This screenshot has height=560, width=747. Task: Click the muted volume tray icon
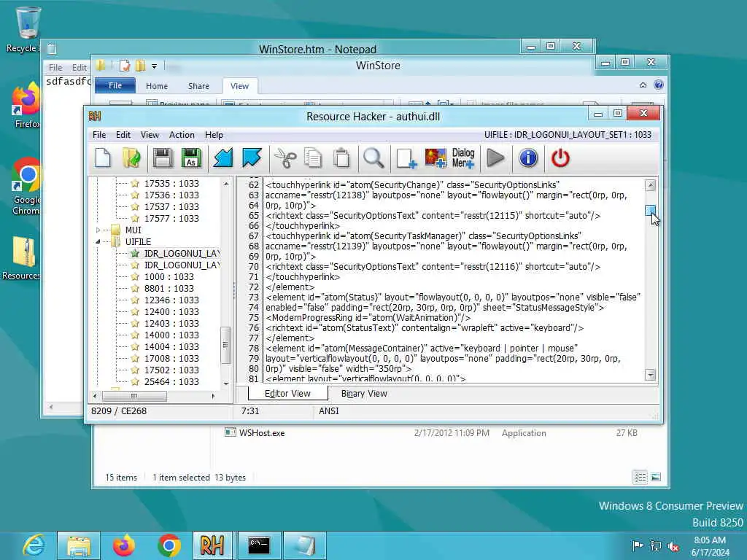(673, 546)
